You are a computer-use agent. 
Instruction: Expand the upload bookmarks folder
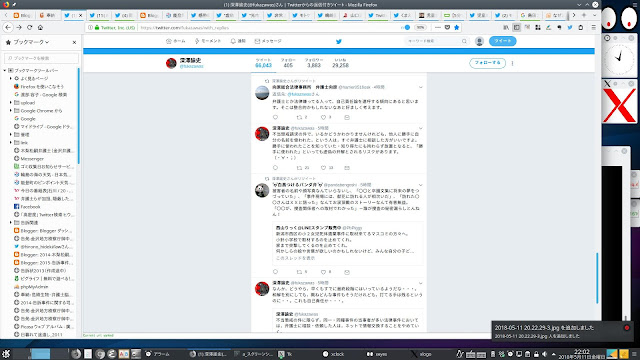click(x=11, y=103)
